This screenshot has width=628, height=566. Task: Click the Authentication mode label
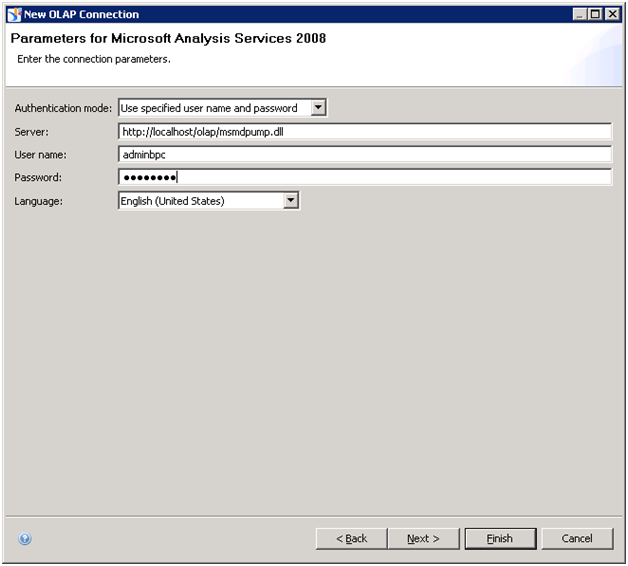click(x=62, y=108)
